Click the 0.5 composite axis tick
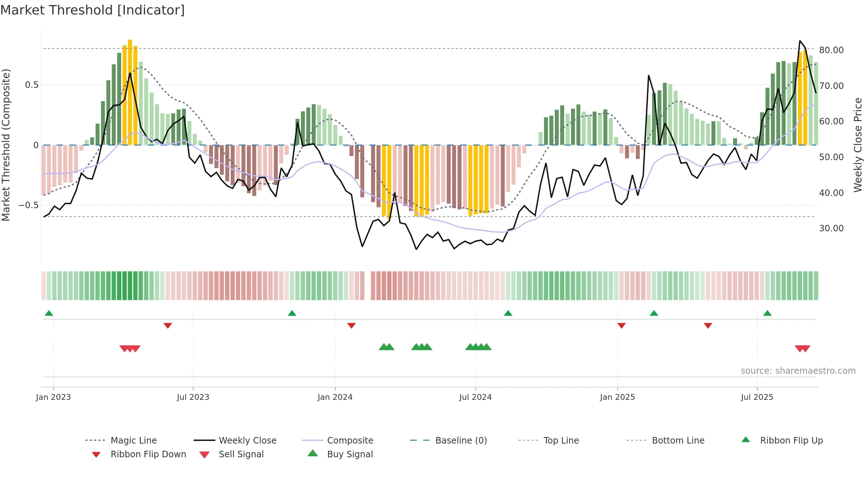 coord(31,85)
